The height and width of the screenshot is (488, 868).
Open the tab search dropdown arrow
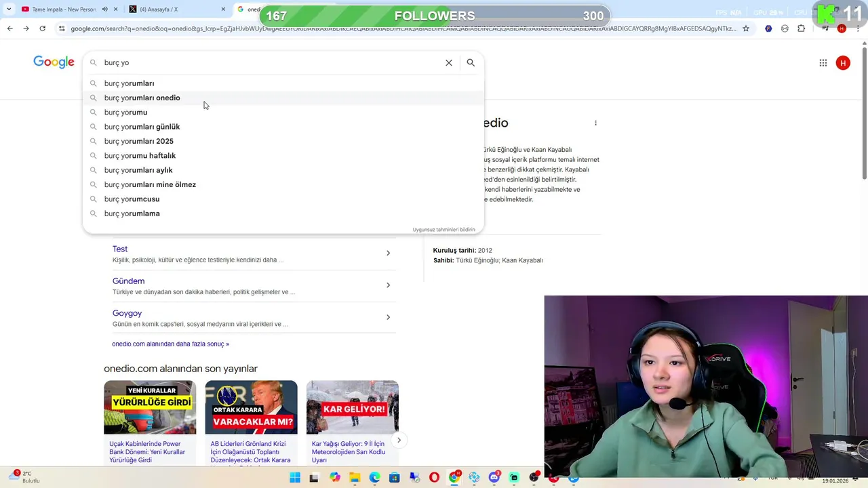coord(9,9)
